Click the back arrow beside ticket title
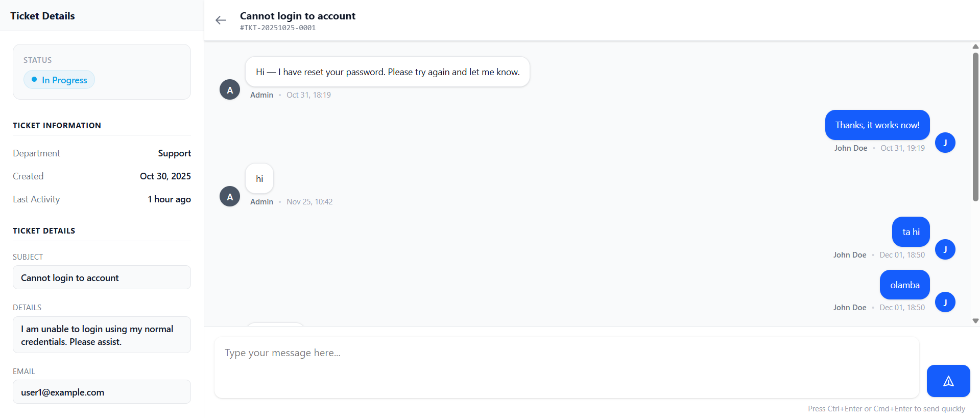Screen dimensions: 980x418 coord(221,20)
